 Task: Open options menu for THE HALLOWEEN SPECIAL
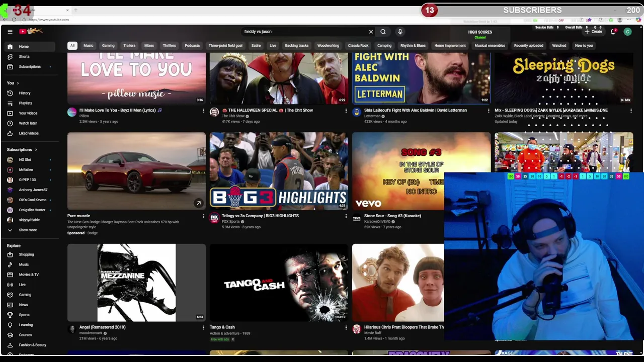346,111
